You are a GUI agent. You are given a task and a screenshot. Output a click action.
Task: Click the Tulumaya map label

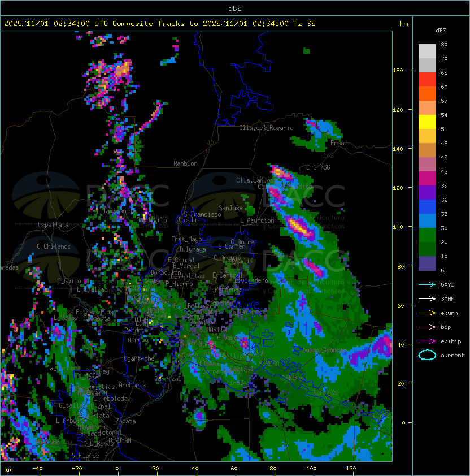coord(193,249)
